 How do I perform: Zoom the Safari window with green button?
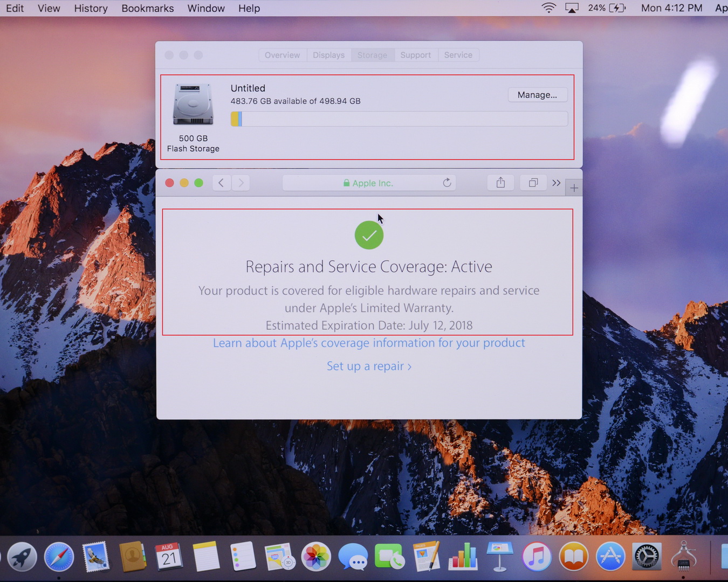[x=198, y=183]
